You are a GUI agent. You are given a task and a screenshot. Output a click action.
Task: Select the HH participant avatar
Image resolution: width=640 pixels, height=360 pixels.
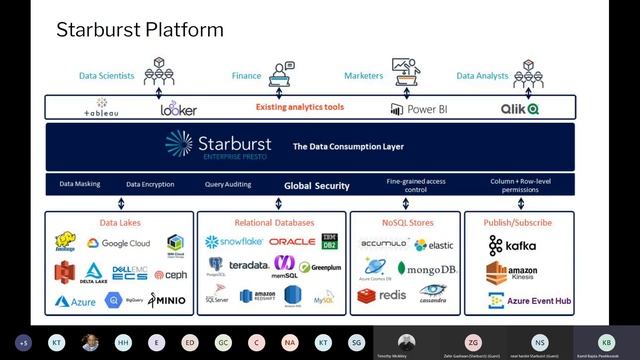pyautogui.click(x=123, y=343)
